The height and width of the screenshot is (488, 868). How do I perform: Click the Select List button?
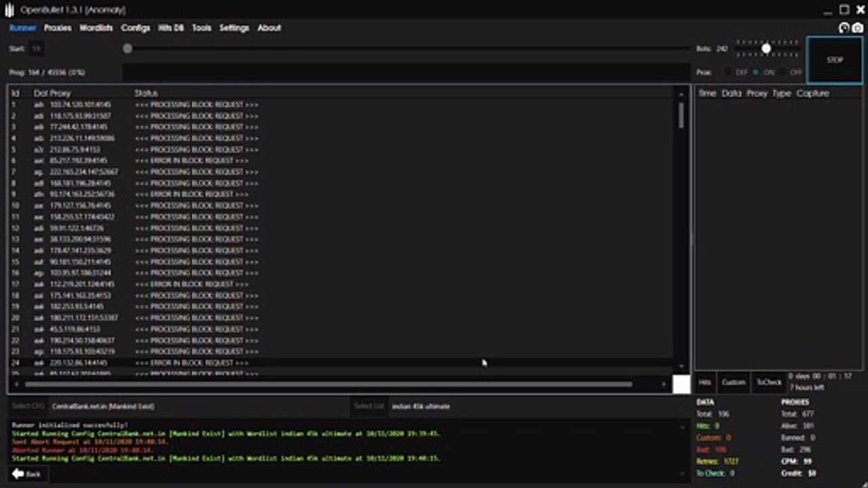point(369,406)
